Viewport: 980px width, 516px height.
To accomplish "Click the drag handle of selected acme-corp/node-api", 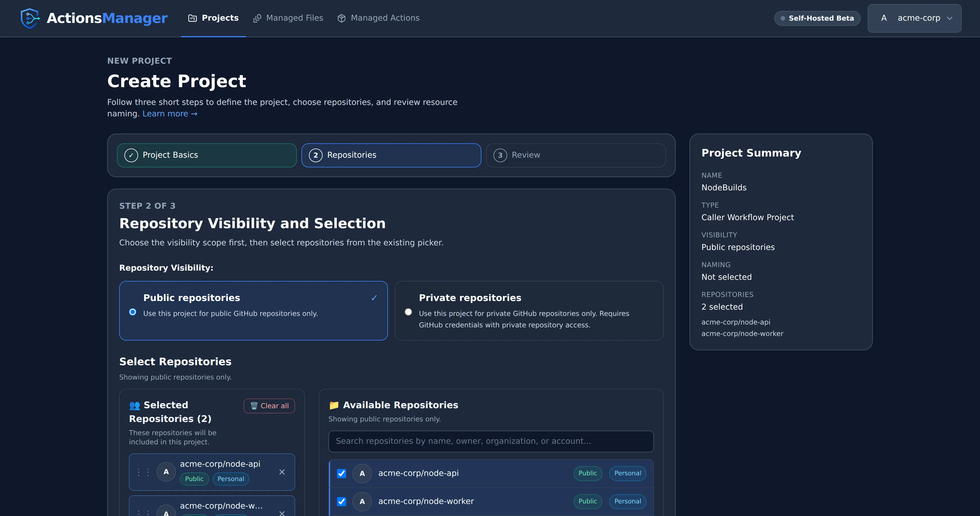I will tap(143, 472).
